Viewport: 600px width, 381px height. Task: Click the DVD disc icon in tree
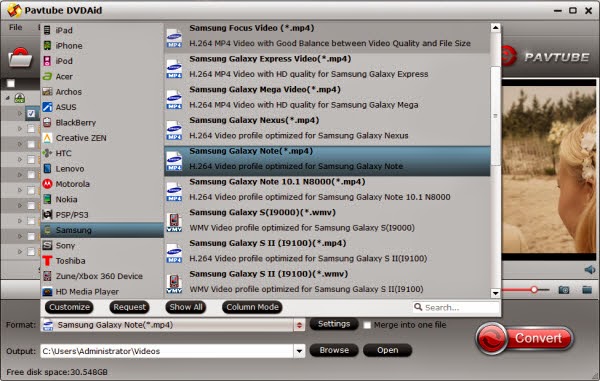(20, 98)
